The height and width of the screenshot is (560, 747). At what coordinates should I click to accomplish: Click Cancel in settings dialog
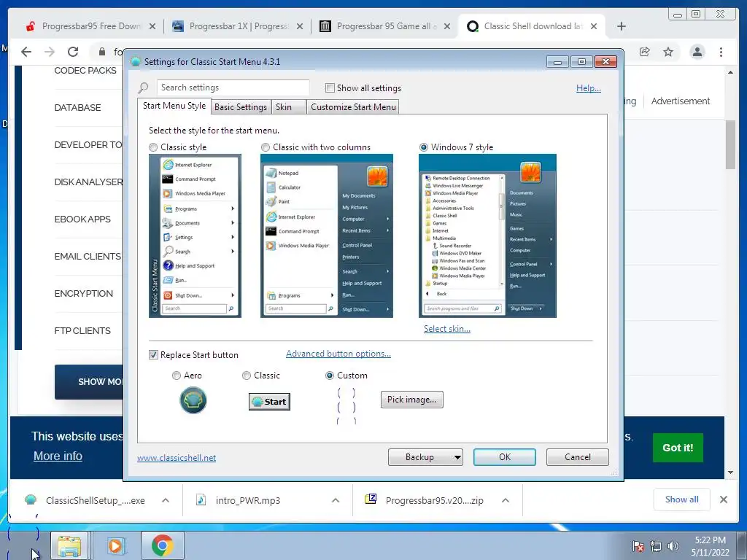click(578, 457)
